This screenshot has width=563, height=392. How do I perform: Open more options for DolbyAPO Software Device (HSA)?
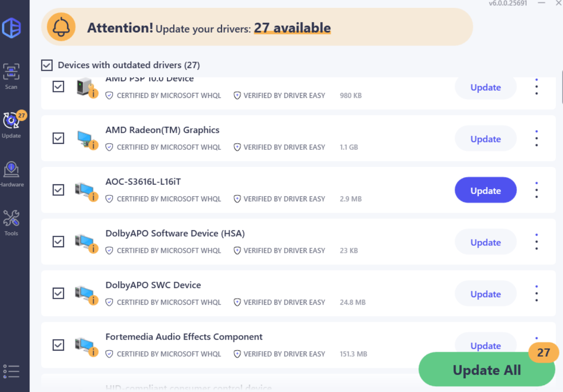(536, 242)
